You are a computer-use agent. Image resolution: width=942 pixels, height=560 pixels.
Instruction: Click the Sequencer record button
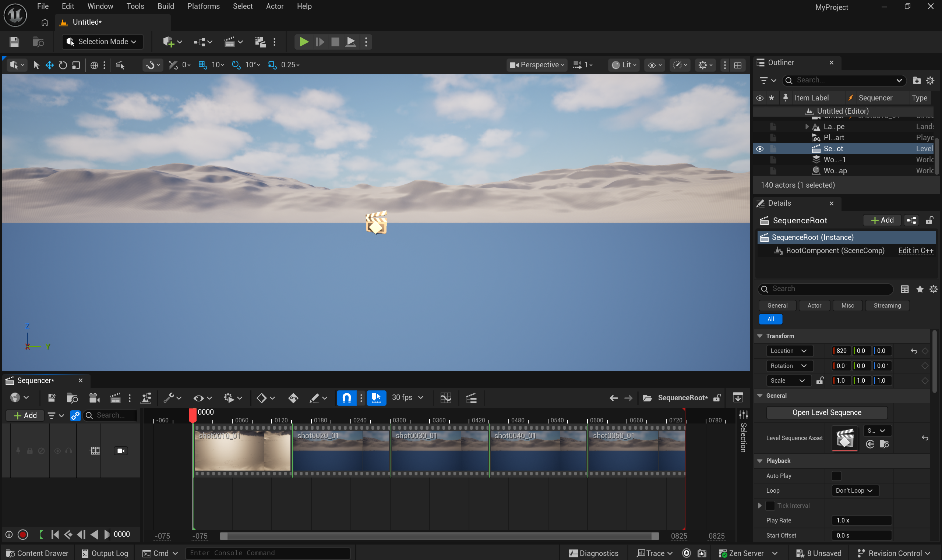(x=23, y=534)
